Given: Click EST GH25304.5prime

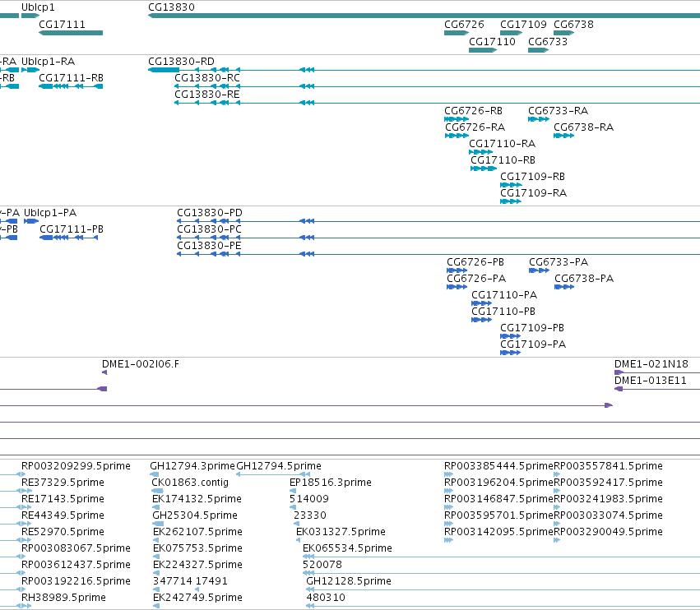Looking at the screenshot, I should point(158,524).
